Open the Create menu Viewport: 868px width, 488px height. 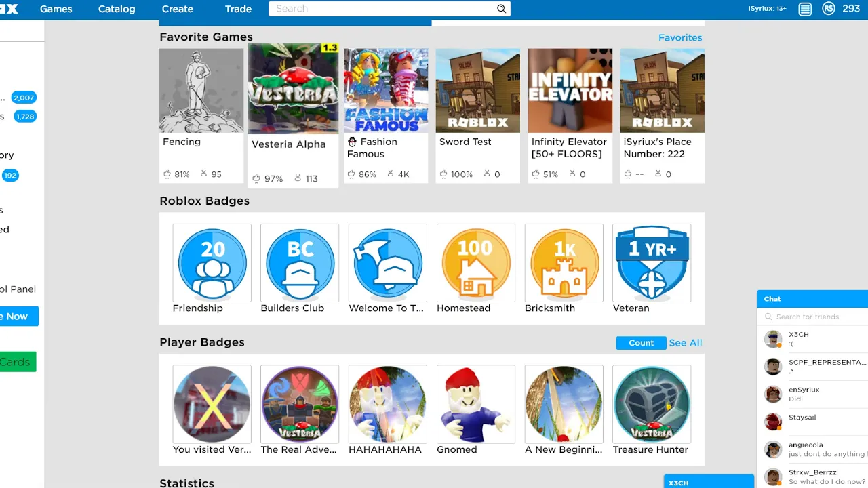tap(178, 9)
